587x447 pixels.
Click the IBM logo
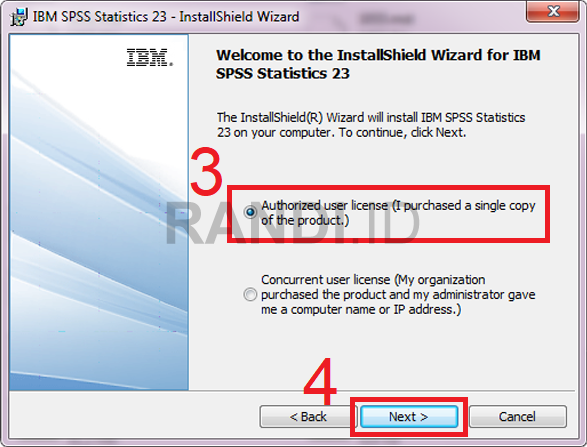click(150, 58)
